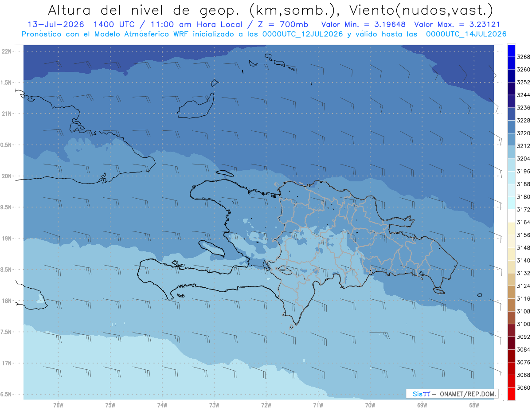This screenshot has width=532, height=411.
Task: Pick legend swatch between 3084 and 3092
Action: [511, 343]
